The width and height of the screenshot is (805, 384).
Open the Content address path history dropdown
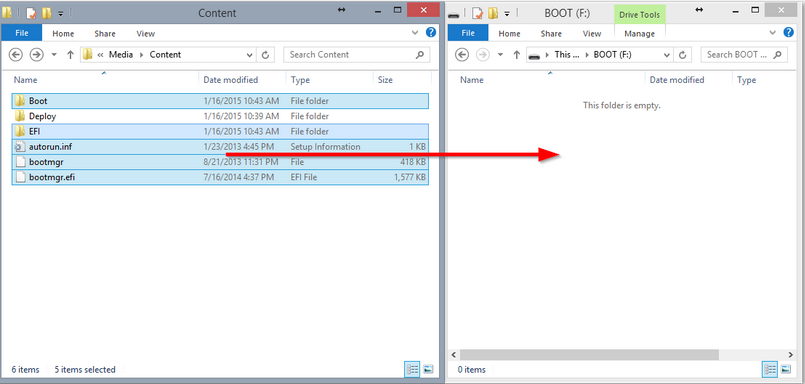250,54
